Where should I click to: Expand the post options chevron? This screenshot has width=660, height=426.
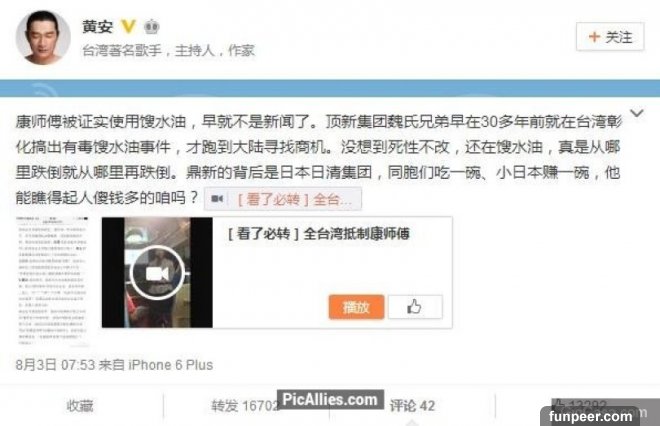(x=636, y=113)
